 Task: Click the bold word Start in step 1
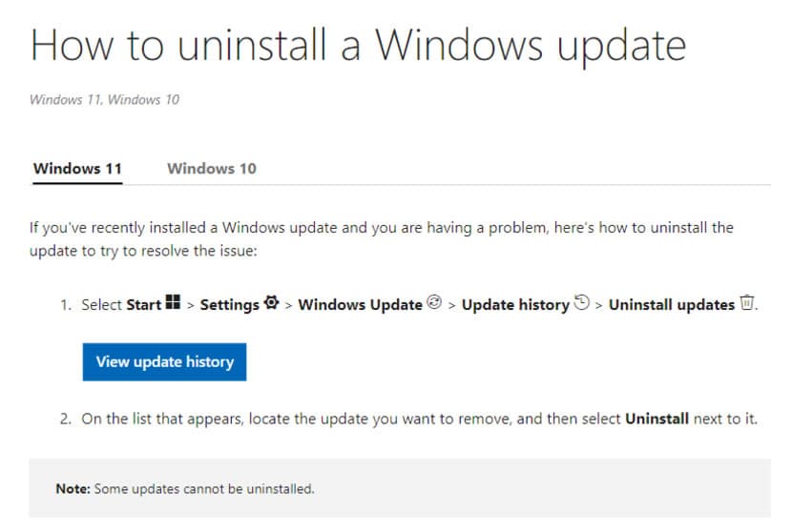click(x=143, y=305)
